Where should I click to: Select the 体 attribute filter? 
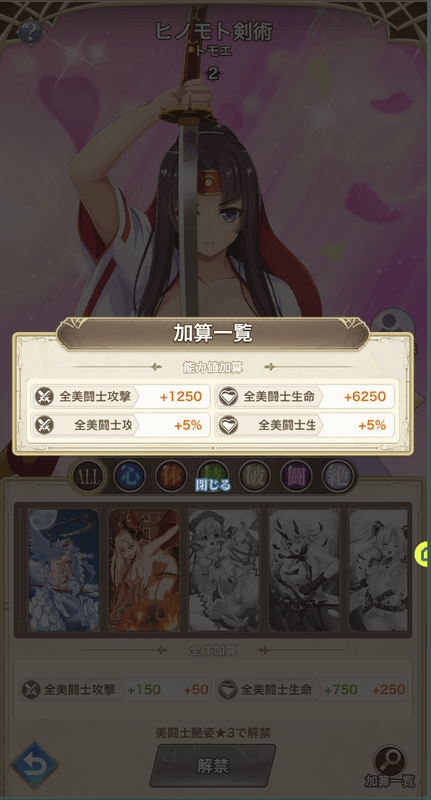171,477
